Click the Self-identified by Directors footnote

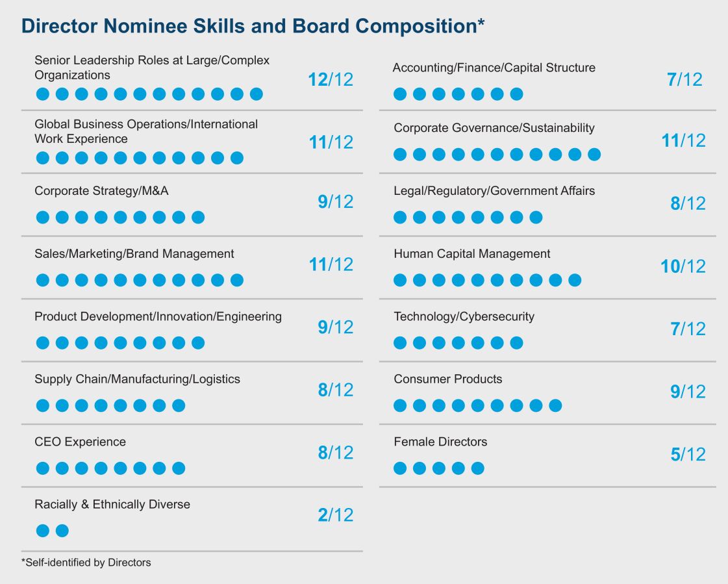pyautogui.click(x=86, y=563)
